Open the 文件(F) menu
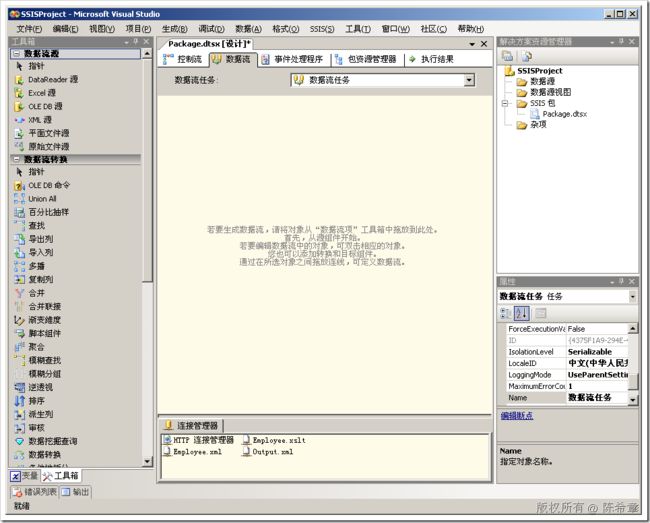Image resolution: width=650 pixels, height=523 pixels. click(29, 29)
